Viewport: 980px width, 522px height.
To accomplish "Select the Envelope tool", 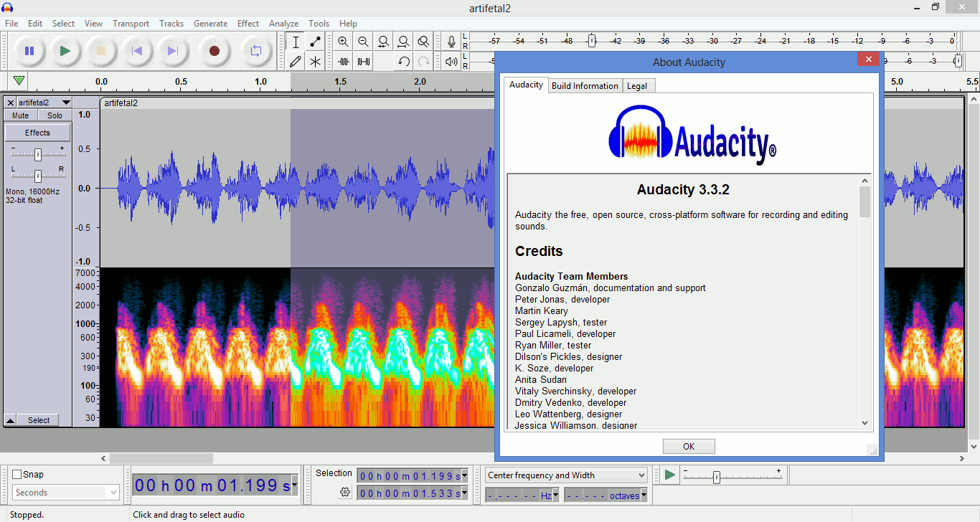I will (315, 42).
